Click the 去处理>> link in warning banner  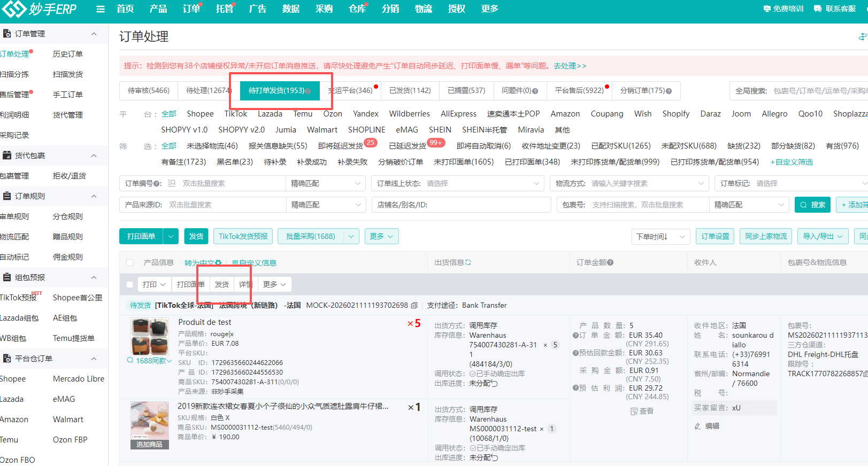click(x=570, y=66)
